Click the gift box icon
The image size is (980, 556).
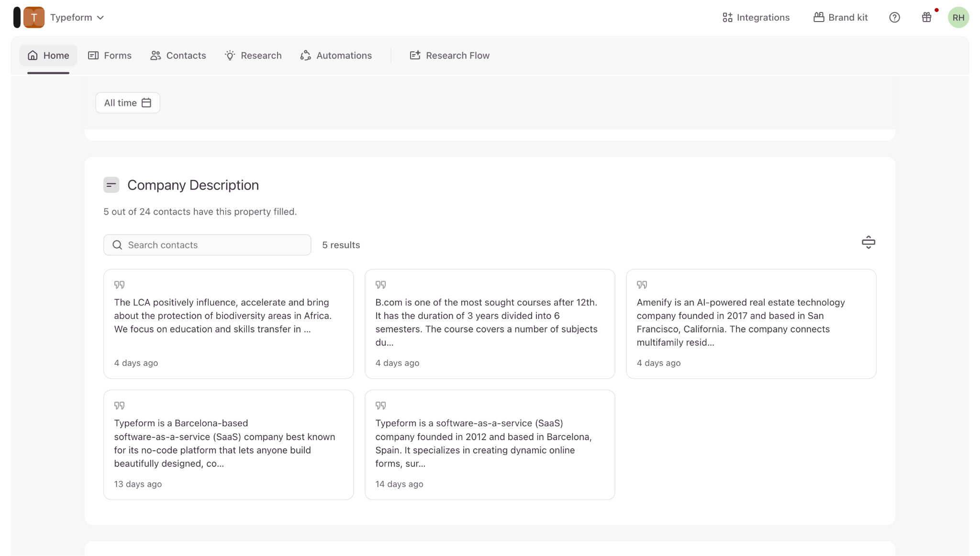point(926,17)
